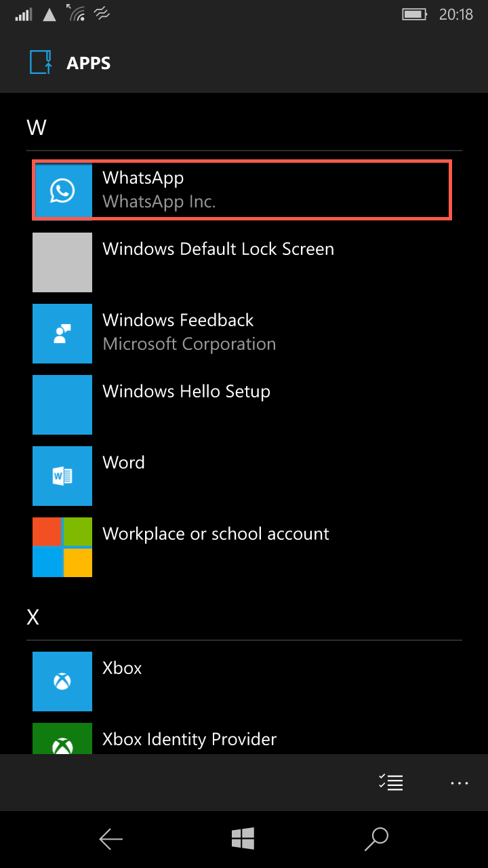
Task: Tap the Microsoft Corporation publisher text
Action: tap(189, 344)
